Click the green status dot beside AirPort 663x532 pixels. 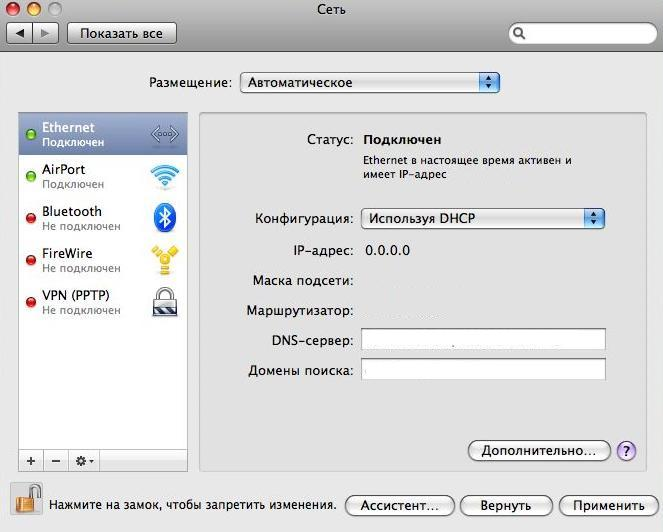[x=31, y=176]
